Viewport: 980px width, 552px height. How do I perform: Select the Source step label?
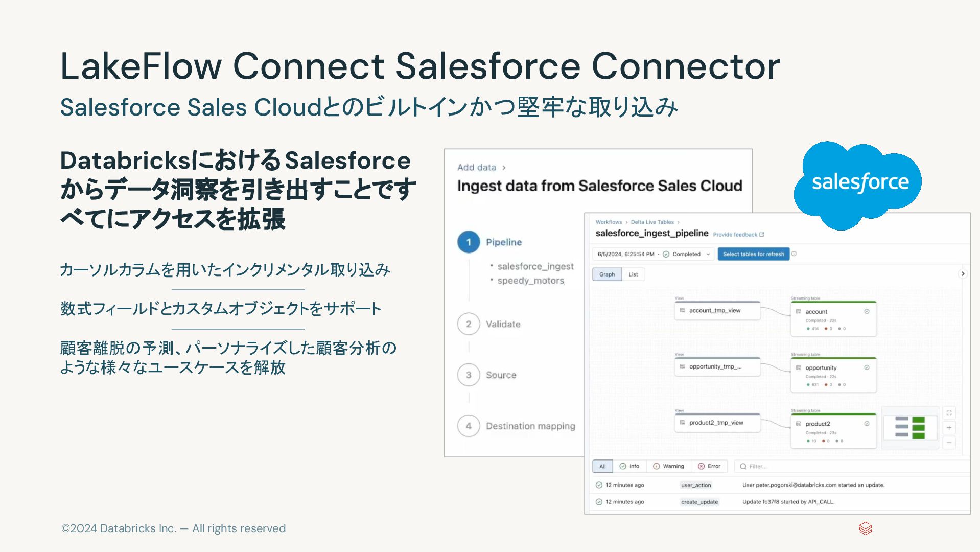coord(501,375)
